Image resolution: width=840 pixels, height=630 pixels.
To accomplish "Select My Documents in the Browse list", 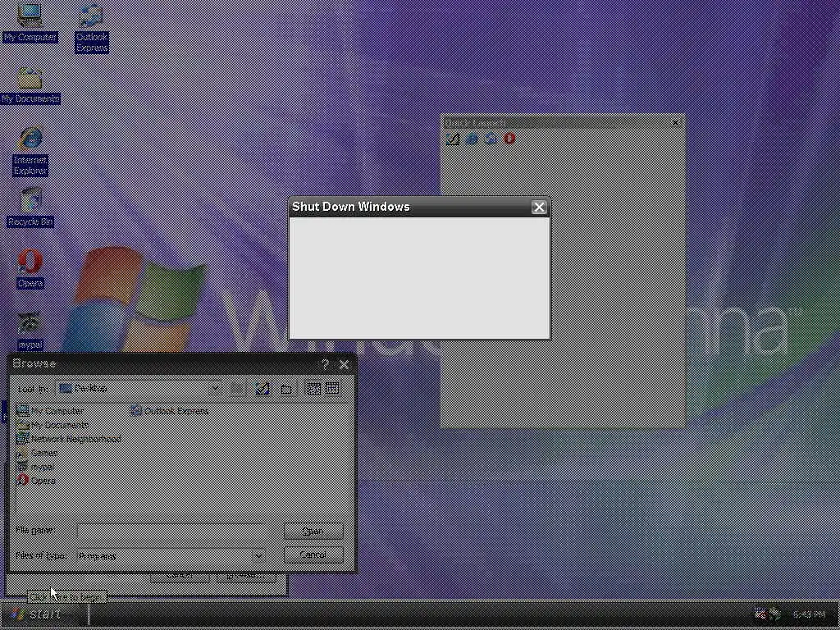I will tap(52, 425).
